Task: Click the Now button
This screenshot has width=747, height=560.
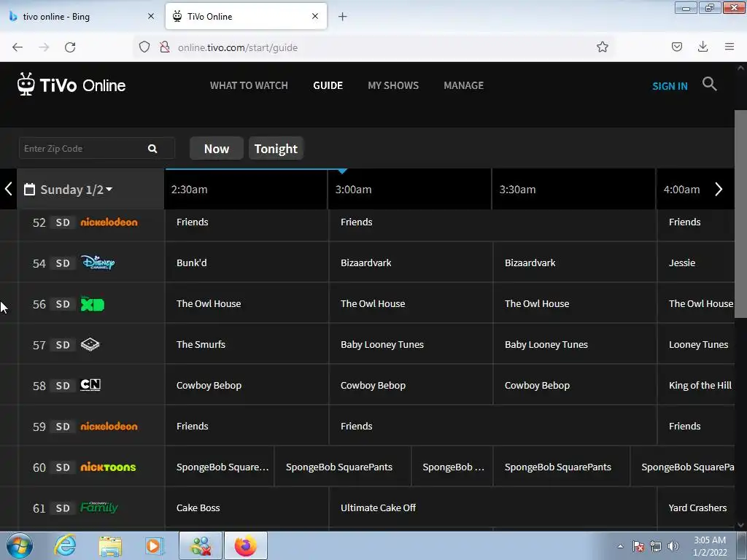Action: (x=217, y=149)
